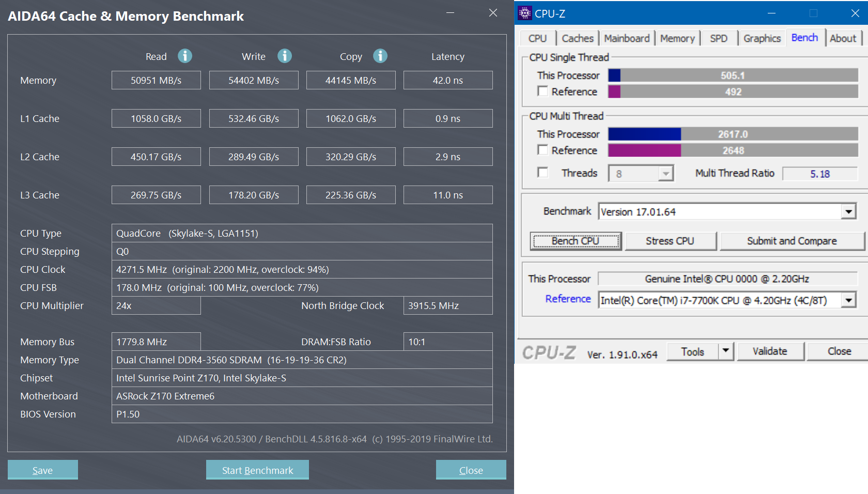Click the Tools button in CPU-Z
The width and height of the screenshot is (868, 494).
tap(692, 351)
